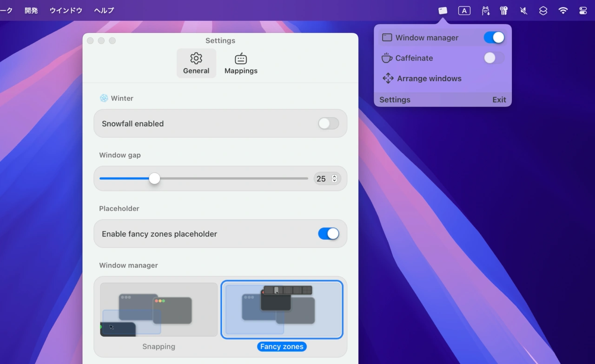
Task: Open the input source 'A' menu bar icon
Action: pos(464,10)
